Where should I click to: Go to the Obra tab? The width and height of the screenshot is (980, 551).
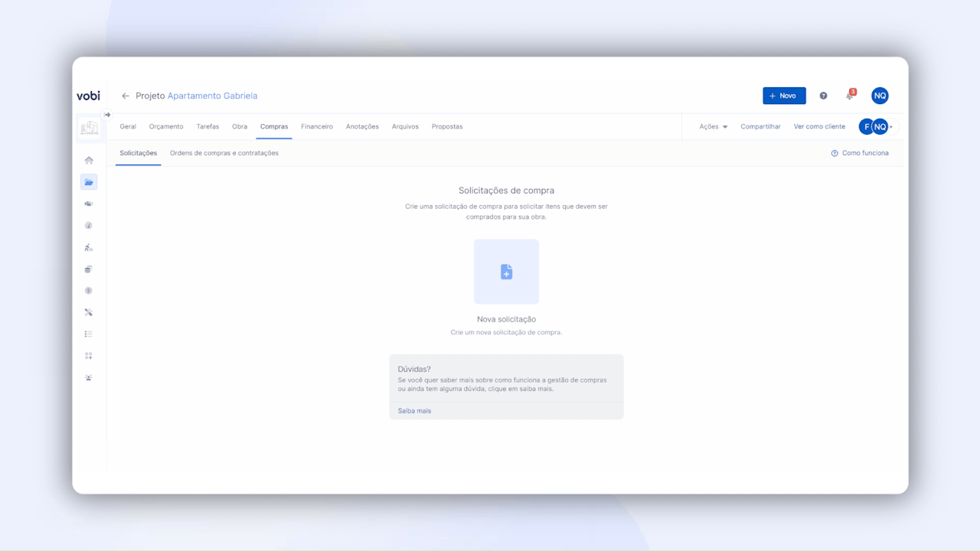[x=240, y=126]
